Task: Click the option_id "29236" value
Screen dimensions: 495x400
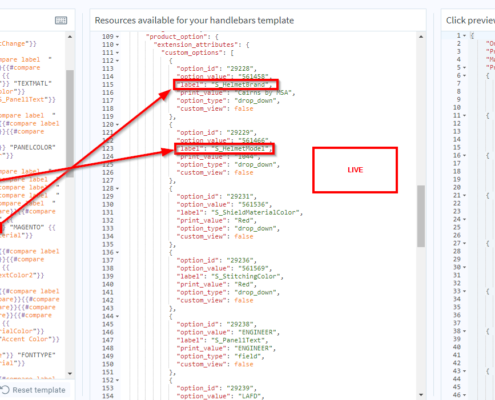Action: (x=240, y=260)
